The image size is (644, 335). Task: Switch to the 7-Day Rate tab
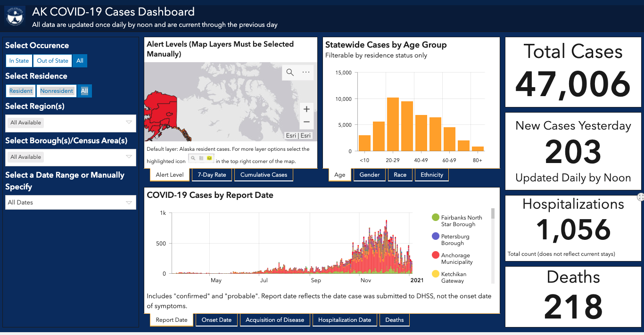click(212, 175)
